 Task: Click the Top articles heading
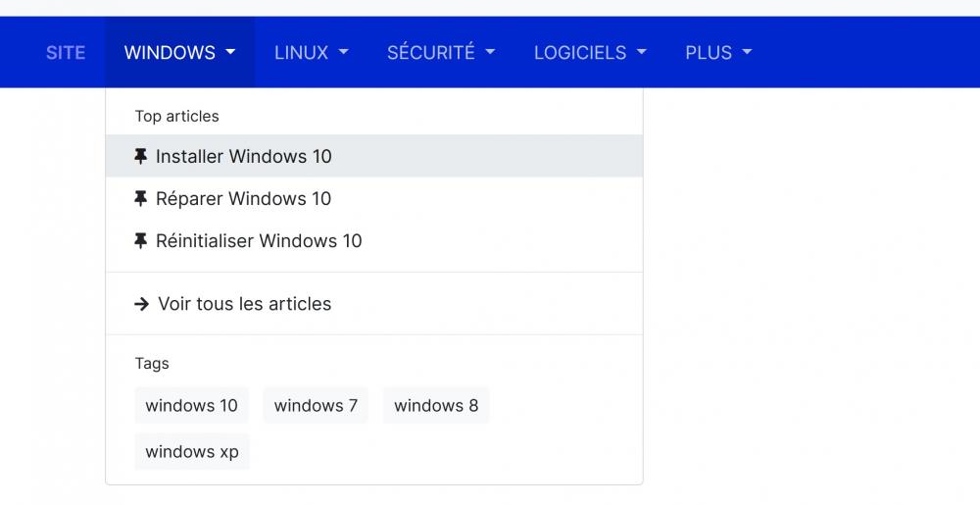[x=176, y=117]
